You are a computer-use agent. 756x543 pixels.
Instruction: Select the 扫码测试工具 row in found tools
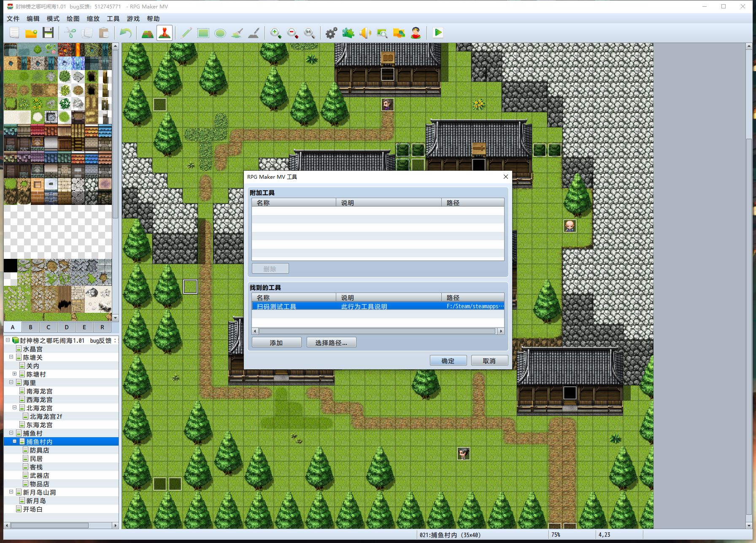click(x=378, y=306)
